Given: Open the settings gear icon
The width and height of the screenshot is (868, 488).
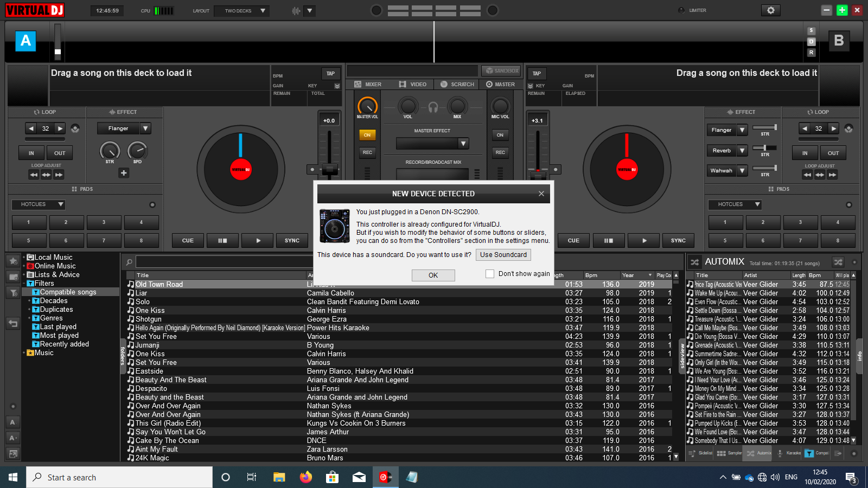Looking at the screenshot, I should click(x=770, y=10).
